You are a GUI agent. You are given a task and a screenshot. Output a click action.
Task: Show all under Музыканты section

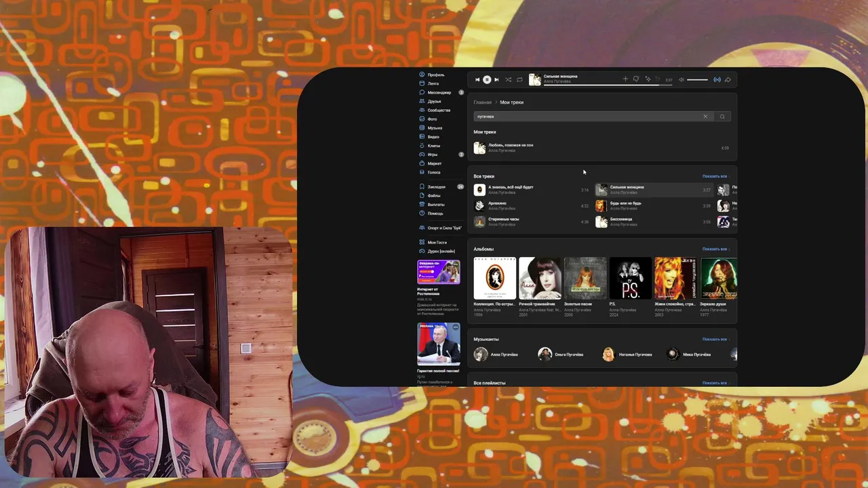[715, 339]
